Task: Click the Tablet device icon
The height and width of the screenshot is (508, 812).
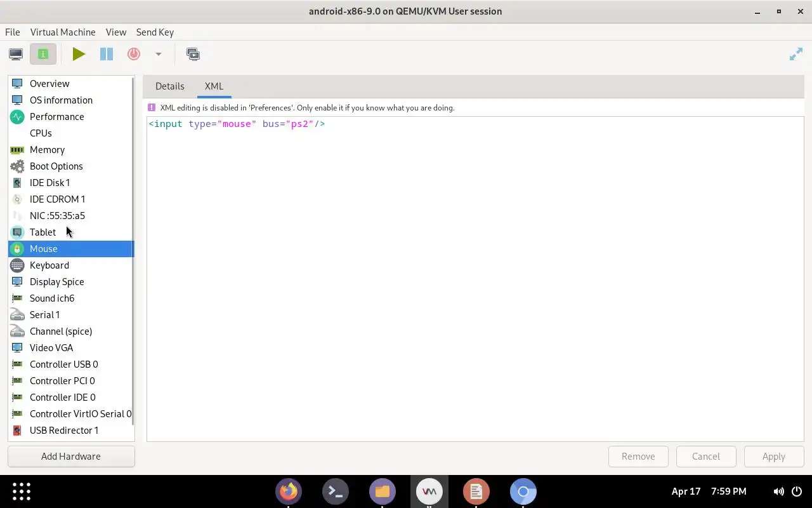Action: click(17, 232)
